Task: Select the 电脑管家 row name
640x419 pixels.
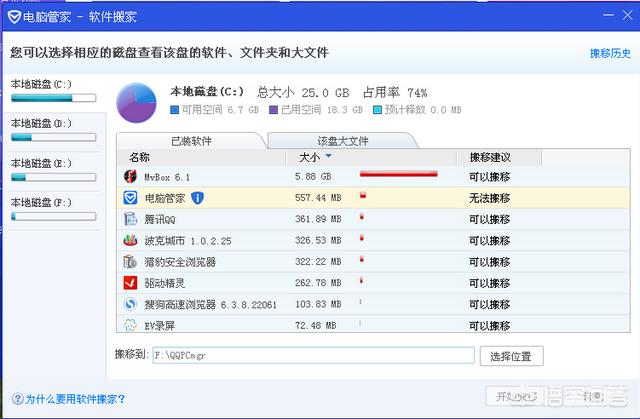Action: tap(165, 198)
